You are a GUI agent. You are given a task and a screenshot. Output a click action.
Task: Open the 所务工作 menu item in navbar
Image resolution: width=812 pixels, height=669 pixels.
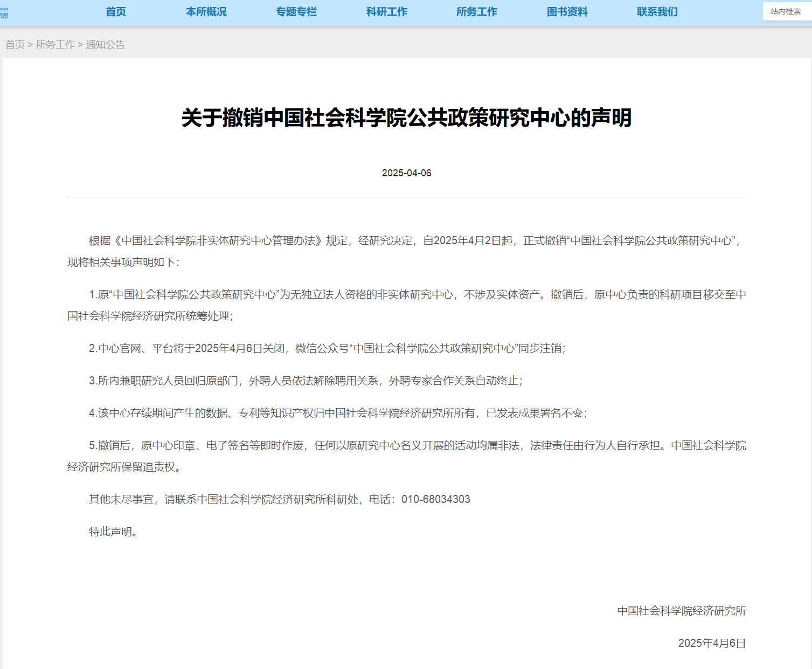tap(477, 12)
